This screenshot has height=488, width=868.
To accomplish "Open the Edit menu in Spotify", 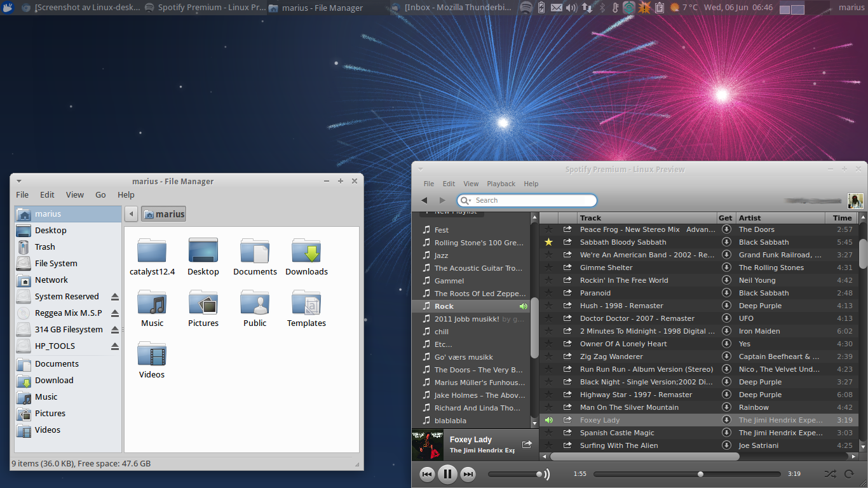I will (449, 184).
